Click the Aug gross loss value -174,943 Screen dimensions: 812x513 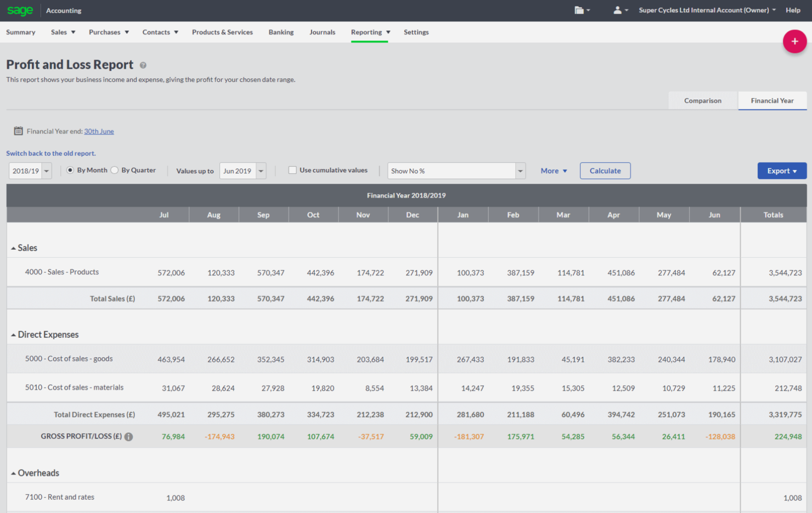pyautogui.click(x=219, y=437)
